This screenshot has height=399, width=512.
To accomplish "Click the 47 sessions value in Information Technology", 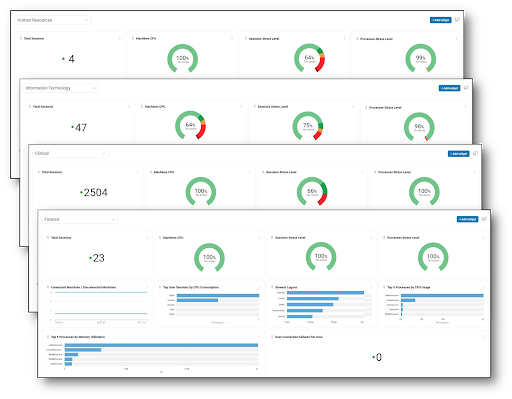I will [x=81, y=127].
